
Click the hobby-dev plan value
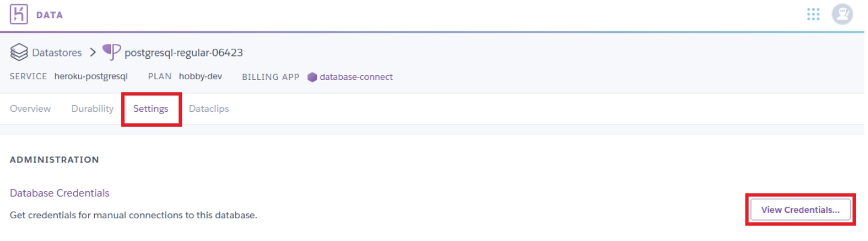pyautogui.click(x=200, y=77)
